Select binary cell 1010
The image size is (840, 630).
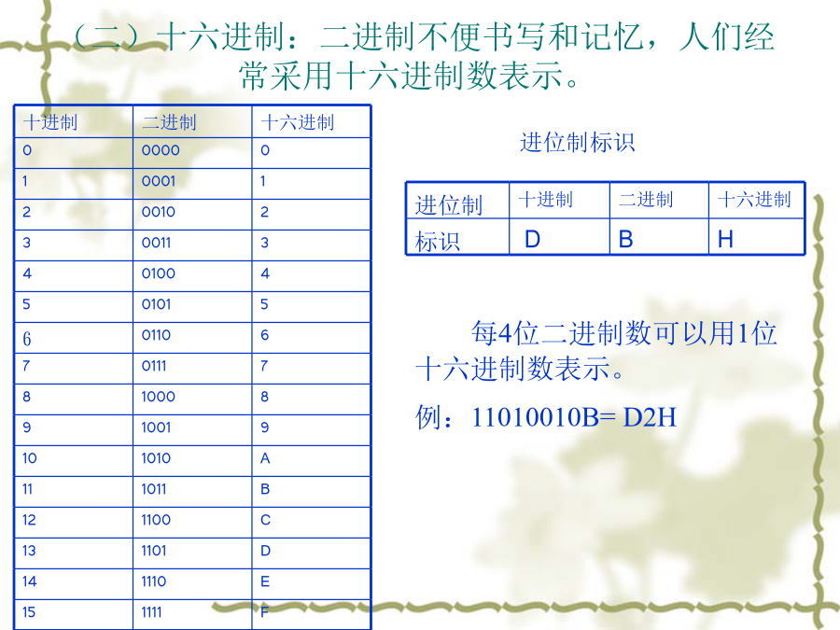point(192,461)
